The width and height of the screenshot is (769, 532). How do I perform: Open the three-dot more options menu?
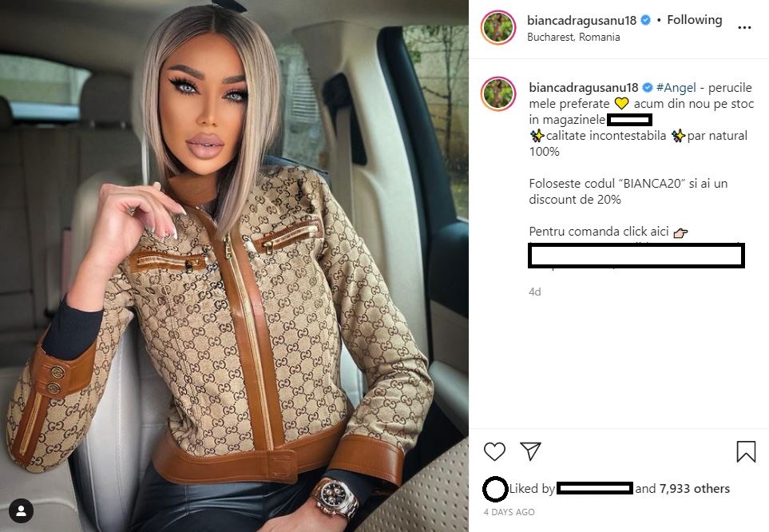[x=744, y=27]
